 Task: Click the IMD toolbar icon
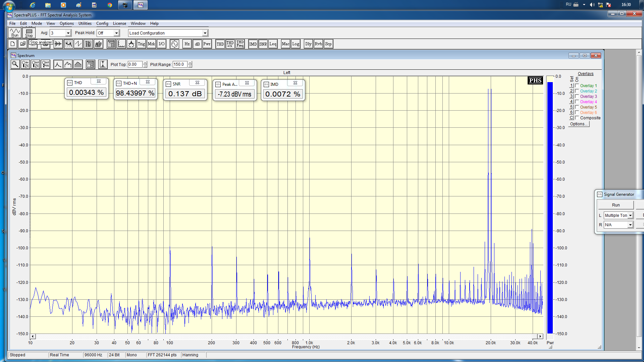pos(253,44)
